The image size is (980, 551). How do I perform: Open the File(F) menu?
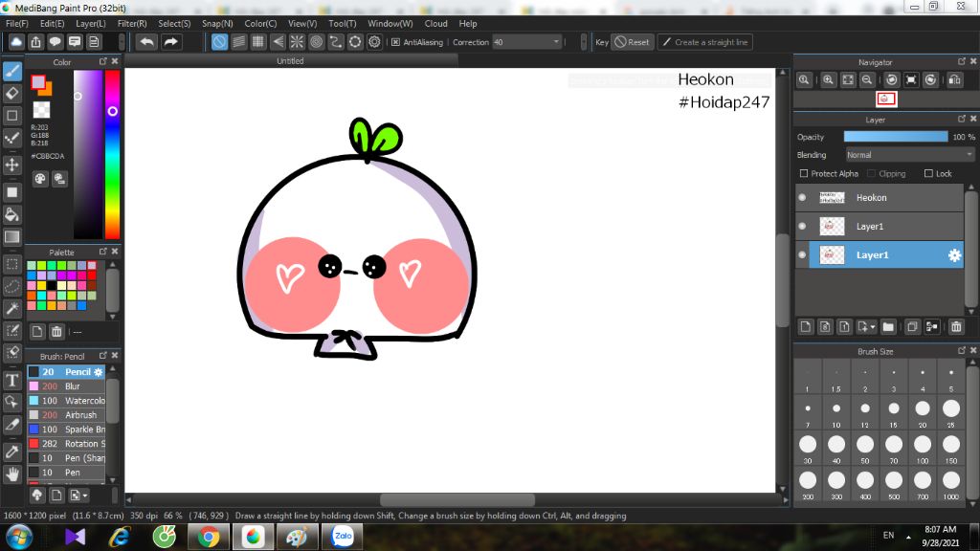[17, 23]
